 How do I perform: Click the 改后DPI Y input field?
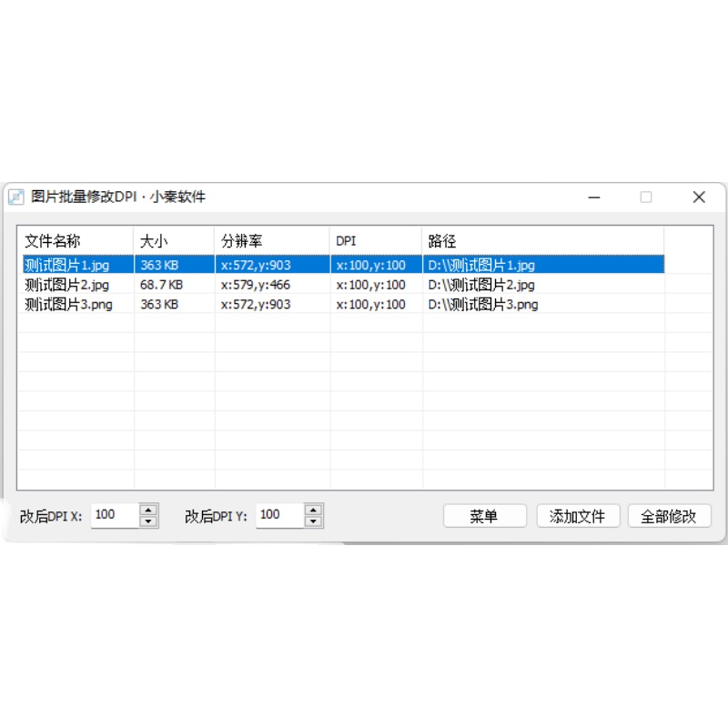[x=278, y=516]
